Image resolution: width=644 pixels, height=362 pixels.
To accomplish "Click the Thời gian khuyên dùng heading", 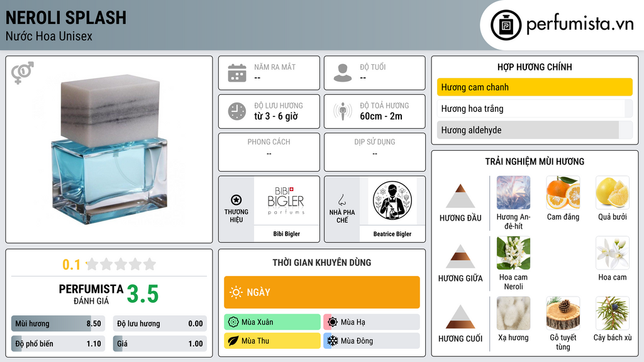I will point(321,263).
